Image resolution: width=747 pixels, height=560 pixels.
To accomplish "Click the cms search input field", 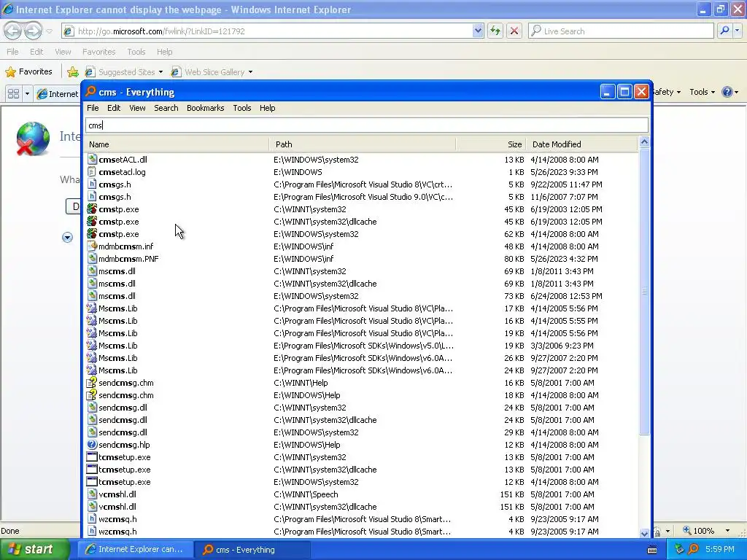I will point(367,125).
